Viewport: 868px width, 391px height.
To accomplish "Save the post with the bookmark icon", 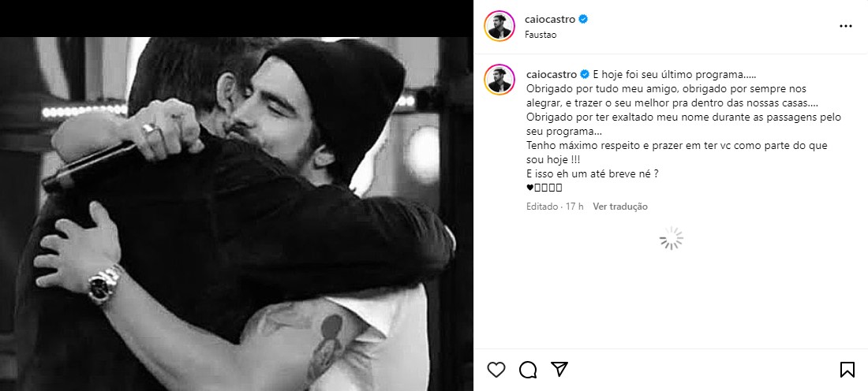I will (847, 370).
